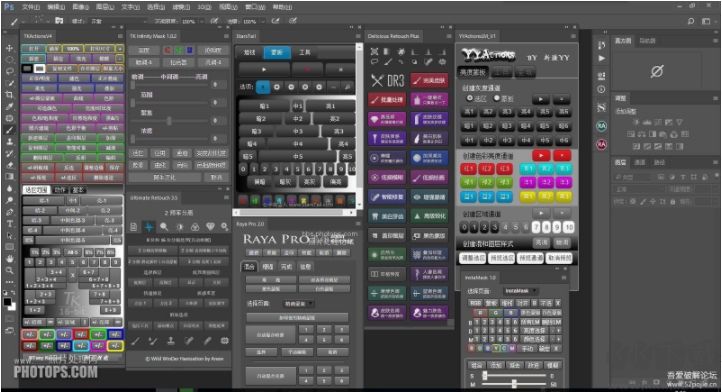The image size is (722, 392).
Task: Select the 原图 radio button in YYActions
Action: pos(496,98)
